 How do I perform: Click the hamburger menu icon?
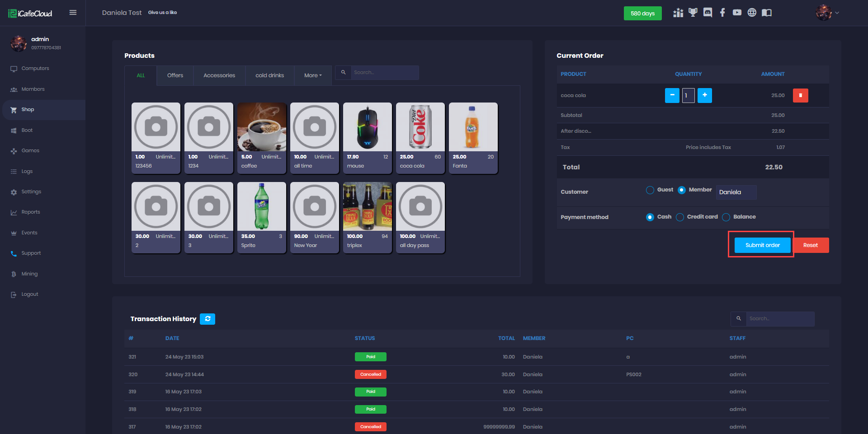(x=73, y=13)
